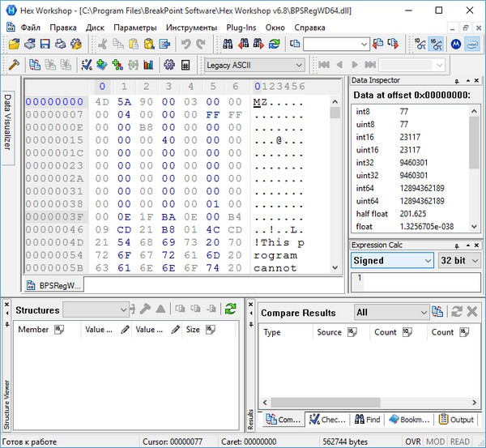Open the bar chart statistics icon

pyautogui.click(x=149, y=65)
